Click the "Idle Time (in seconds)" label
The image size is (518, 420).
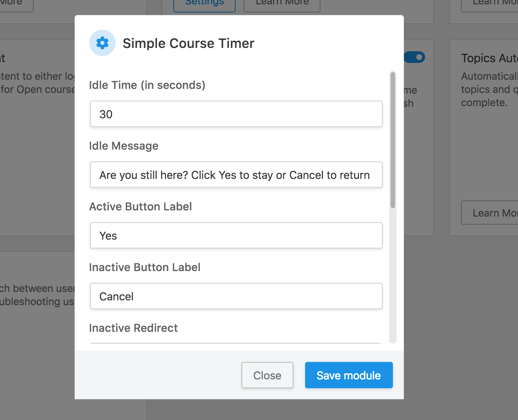(147, 85)
